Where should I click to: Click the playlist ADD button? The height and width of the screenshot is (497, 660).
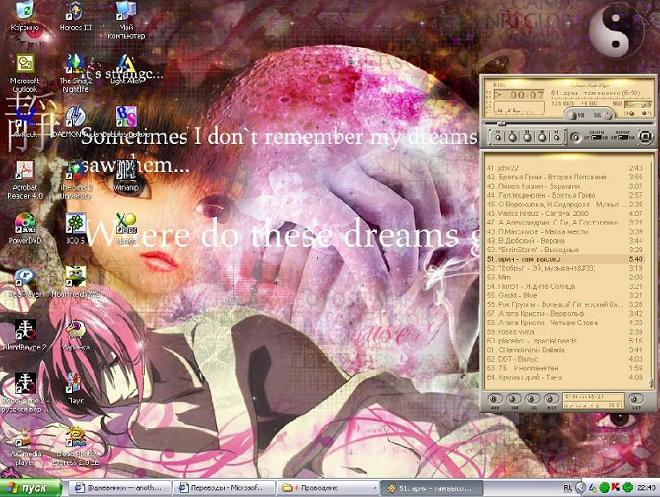pos(495,399)
